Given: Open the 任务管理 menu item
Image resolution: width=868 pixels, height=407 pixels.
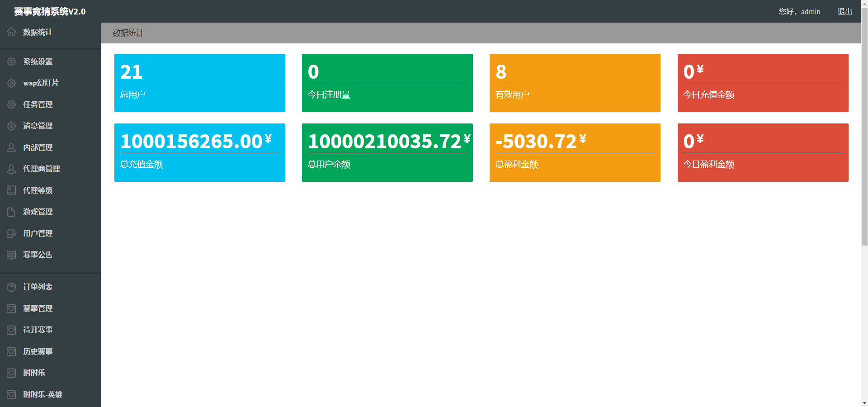Looking at the screenshot, I should tap(50, 104).
